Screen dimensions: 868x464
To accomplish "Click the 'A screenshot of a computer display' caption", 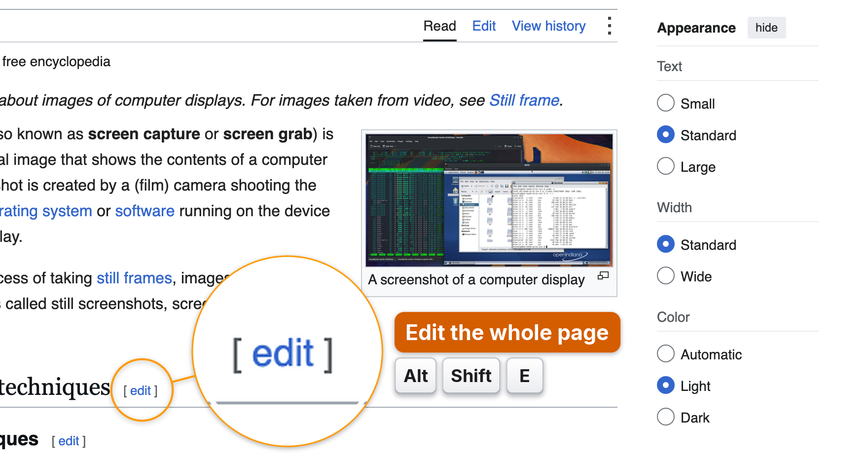I will [476, 279].
